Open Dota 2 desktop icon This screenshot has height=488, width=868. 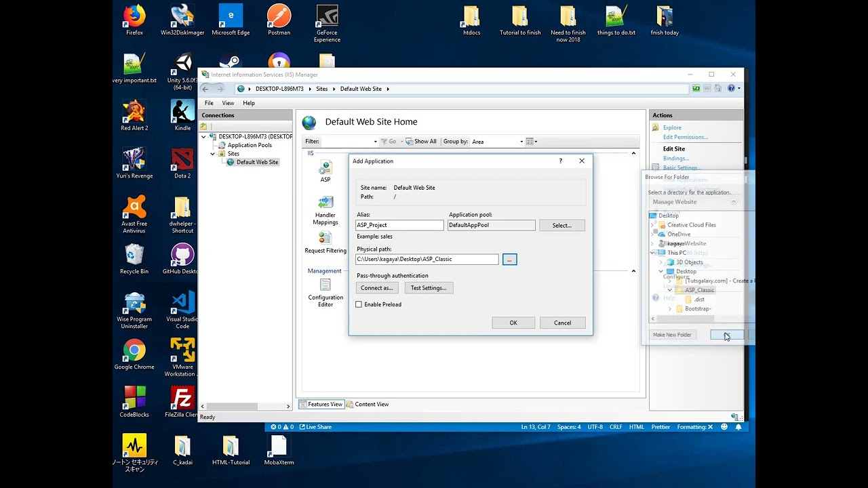[182, 163]
